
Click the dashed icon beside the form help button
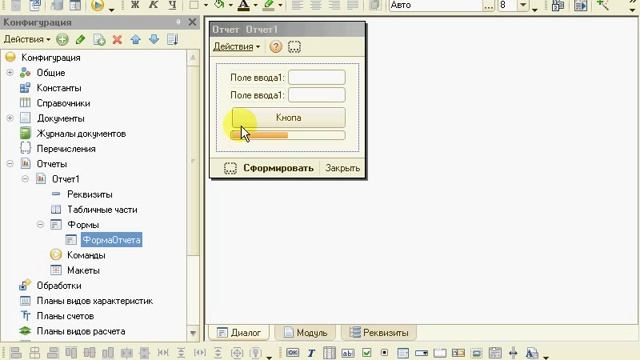pyautogui.click(x=294, y=47)
